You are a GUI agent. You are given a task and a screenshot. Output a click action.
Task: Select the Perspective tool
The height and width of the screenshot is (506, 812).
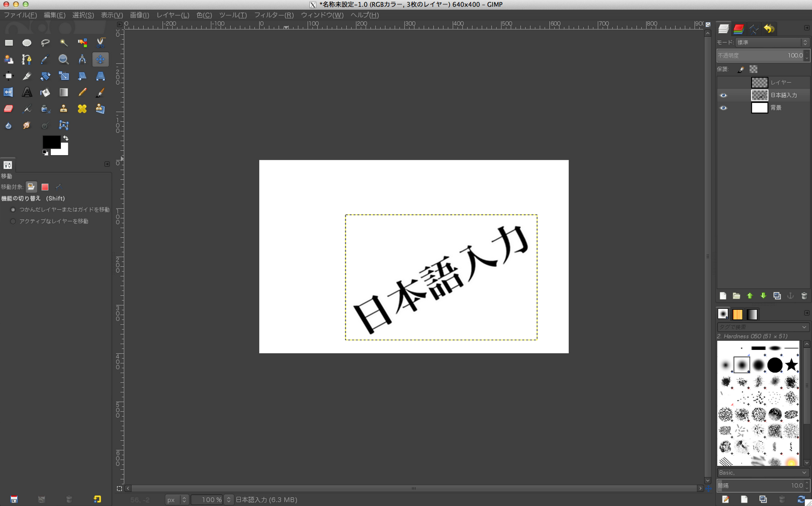[x=100, y=76]
